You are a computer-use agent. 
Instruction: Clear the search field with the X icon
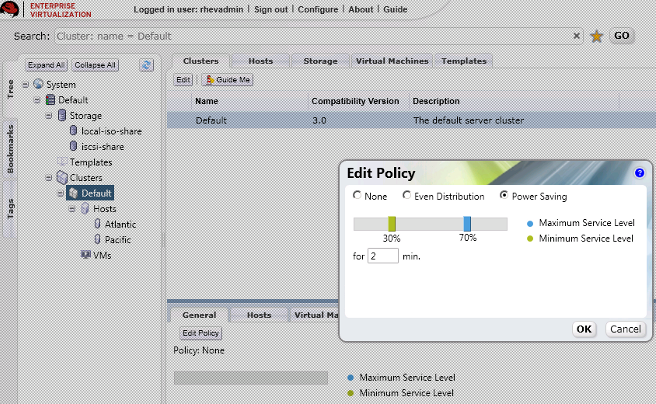tap(577, 36)
